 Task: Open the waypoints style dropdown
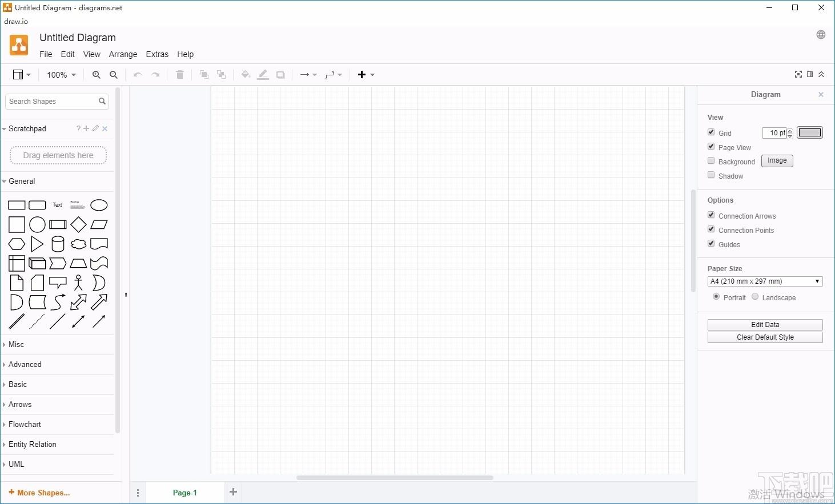(x=334, y=75)
